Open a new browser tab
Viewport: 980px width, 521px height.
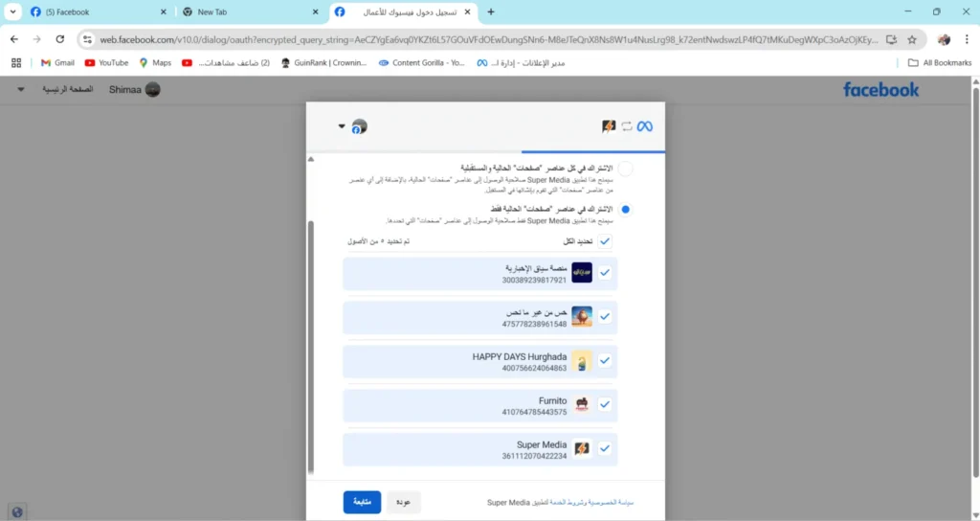point(491,11)
